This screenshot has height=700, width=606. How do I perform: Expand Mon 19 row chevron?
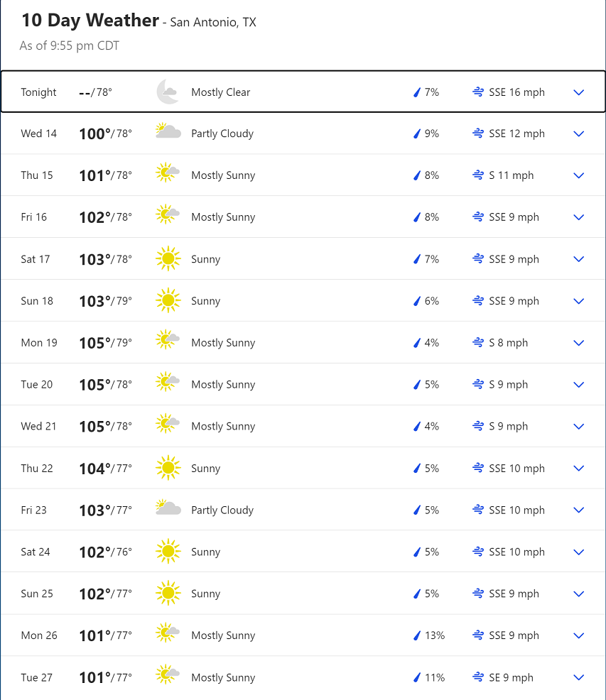tap(579, 343)
